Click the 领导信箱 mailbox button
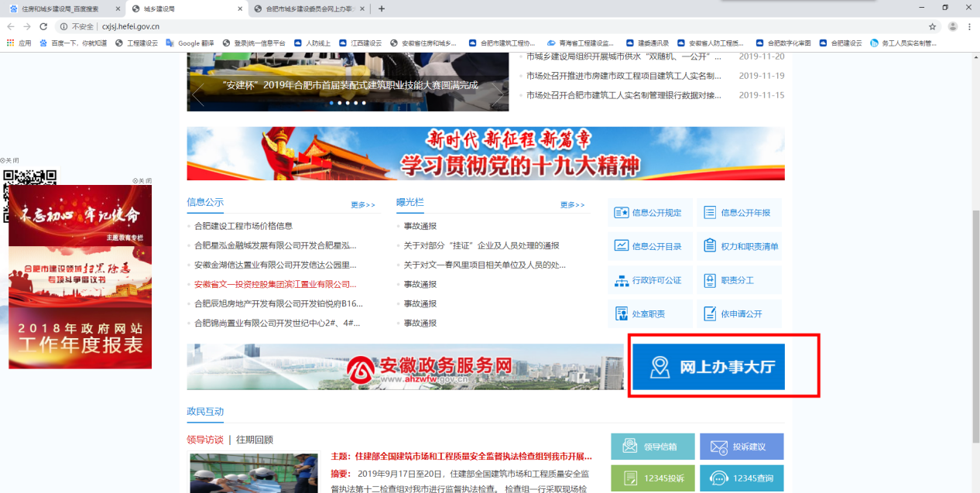Screen dimensions: 980x493 click(653, 447)
